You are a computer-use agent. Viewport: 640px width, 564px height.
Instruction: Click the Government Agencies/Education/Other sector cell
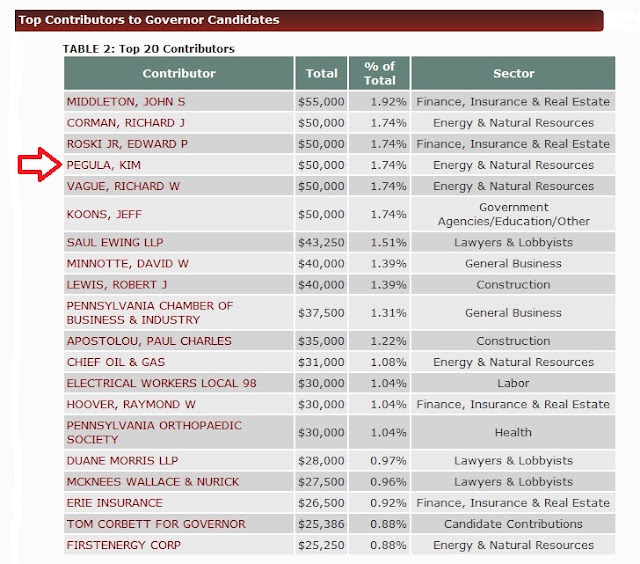tap(513, 214)
